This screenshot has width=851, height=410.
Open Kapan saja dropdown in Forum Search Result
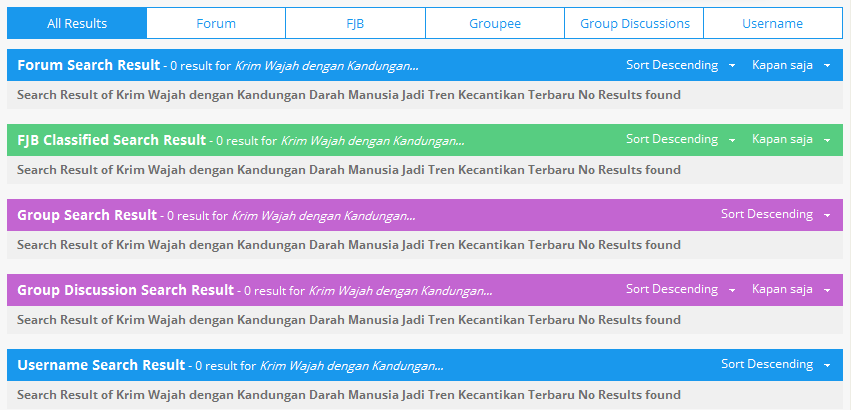tap(791, 65)
